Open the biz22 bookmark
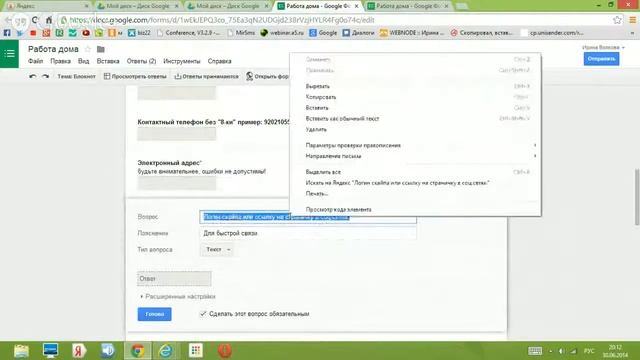This screenshot has height=360, width=640. click(139, 33)
